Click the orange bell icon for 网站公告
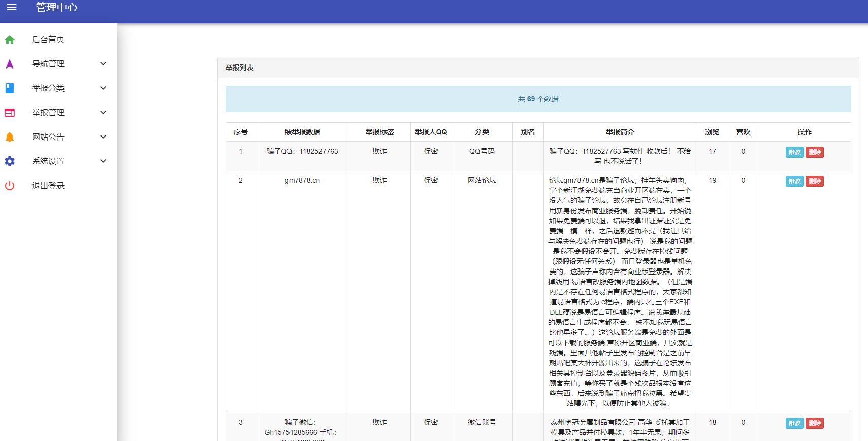Image resolution: width=868 pixels, height=441 pixels. (10, 137)
